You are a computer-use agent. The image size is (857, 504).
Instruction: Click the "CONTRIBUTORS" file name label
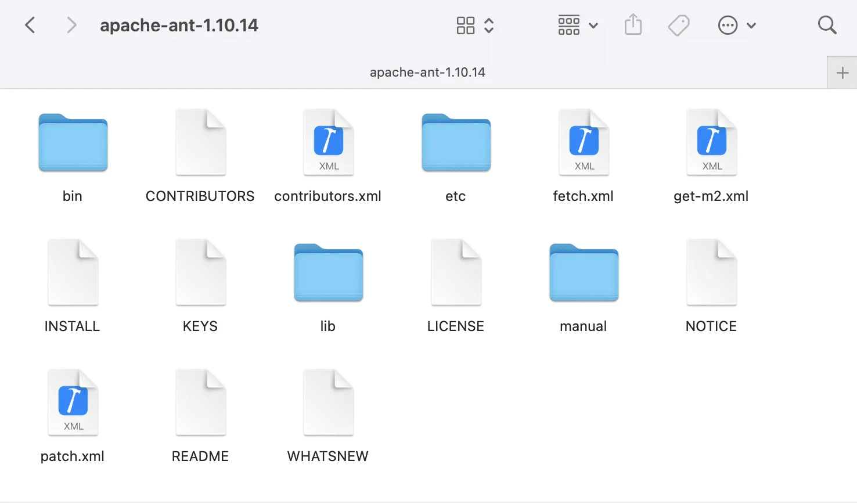[200, 196]
